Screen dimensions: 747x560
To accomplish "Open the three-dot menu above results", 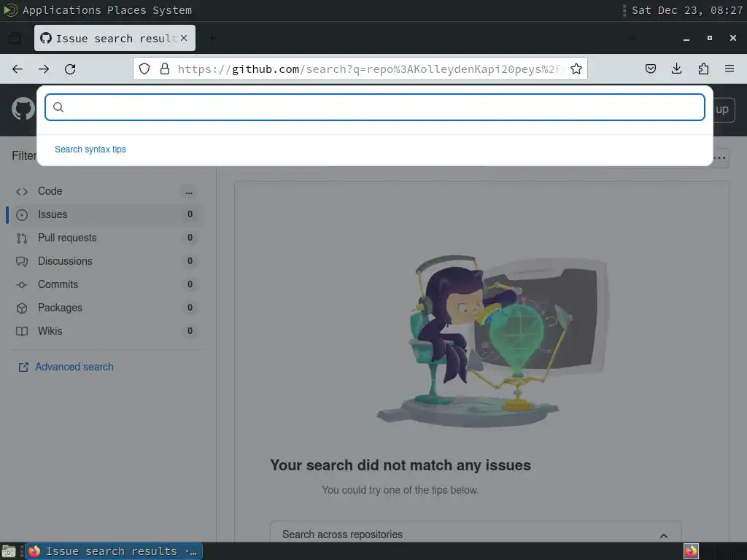I will (x=720, y=157).
